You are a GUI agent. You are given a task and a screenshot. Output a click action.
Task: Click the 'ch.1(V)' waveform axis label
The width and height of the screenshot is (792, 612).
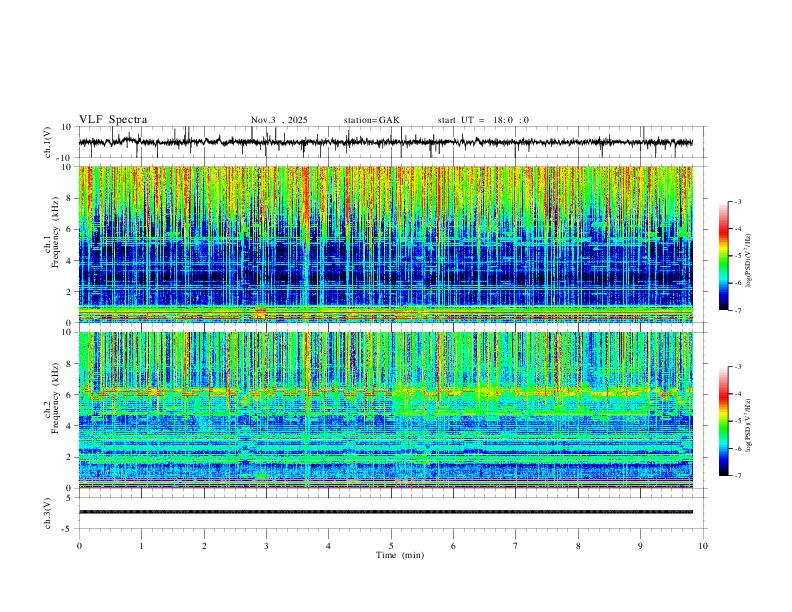(48, 142)
